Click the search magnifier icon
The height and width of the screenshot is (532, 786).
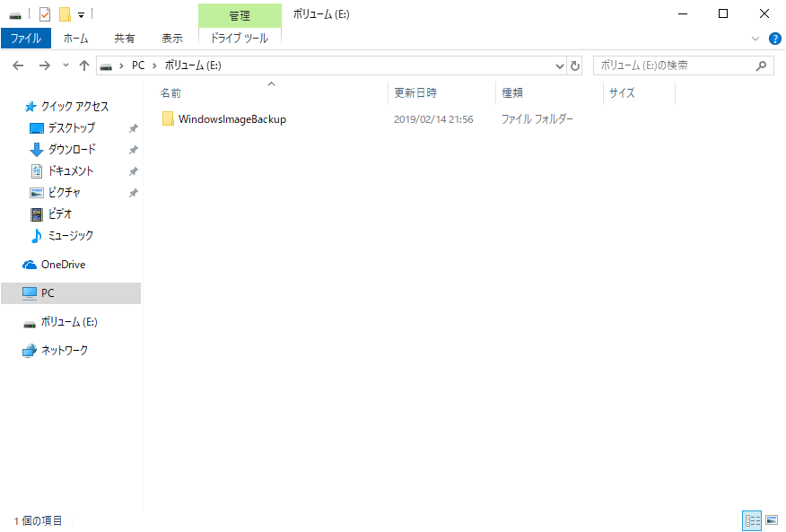(761, 65)
